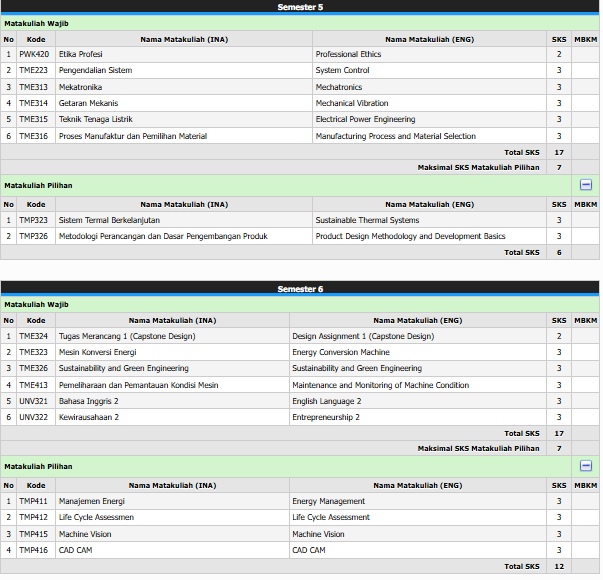Viewport: 603px width, 580px height.
Task: Click the Tugas Merancang 1 (Capstone Design) course
Action: pyautogui.click(x=127, y=336)
